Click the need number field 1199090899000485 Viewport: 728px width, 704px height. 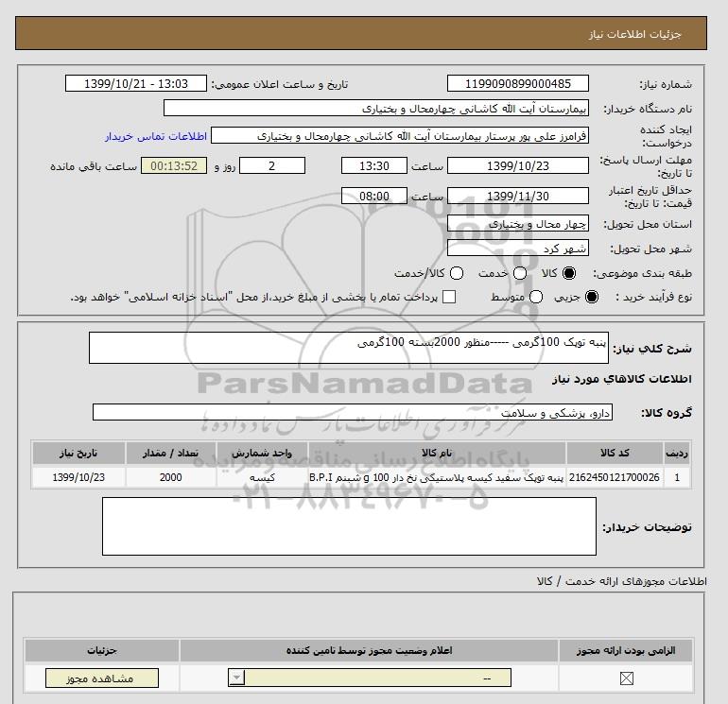[518, 84]
